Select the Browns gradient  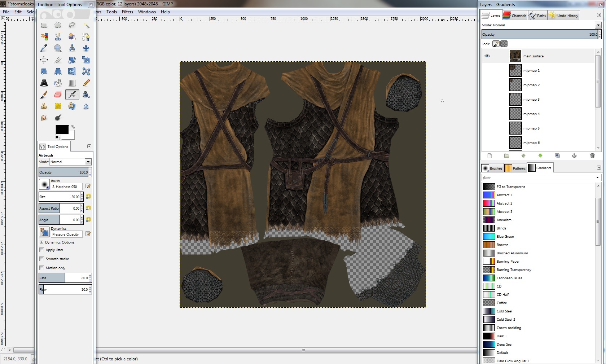pos(502,245)
